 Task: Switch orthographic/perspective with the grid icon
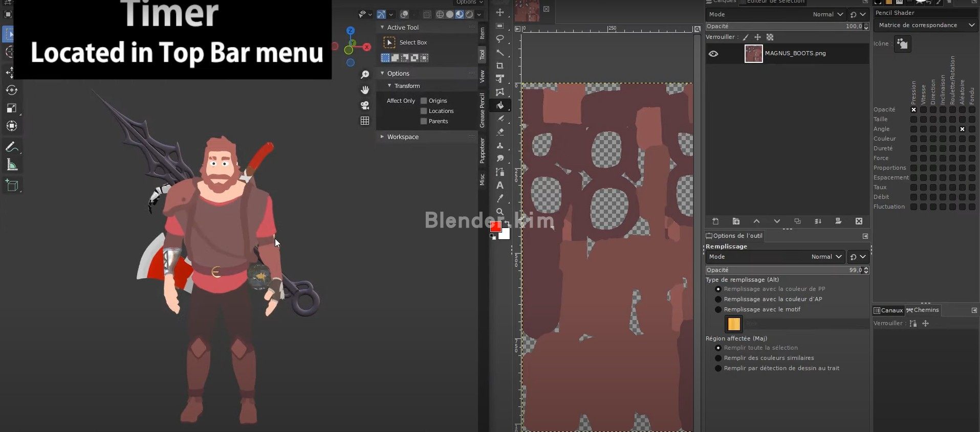(x=365, y=121)
